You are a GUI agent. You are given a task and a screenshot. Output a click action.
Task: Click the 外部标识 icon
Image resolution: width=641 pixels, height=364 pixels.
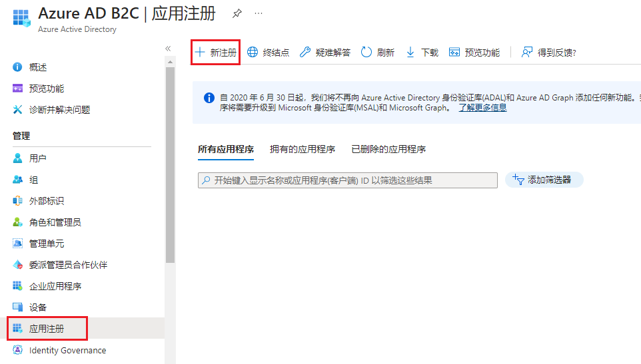coord(17,201)
